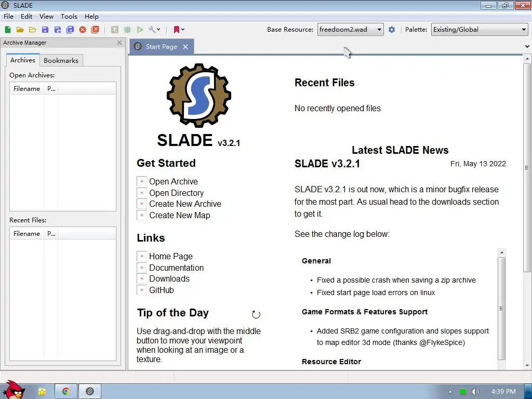Switch to the Bookmarks tab
The height and width of the screenshot is (399, 532).
pyautogui.click(x=61, y=60)
